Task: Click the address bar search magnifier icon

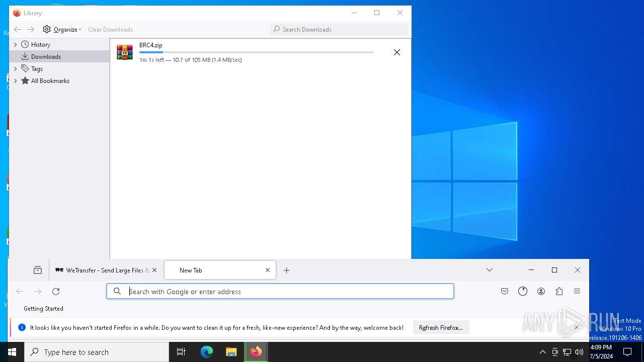Action: (117, 291)
